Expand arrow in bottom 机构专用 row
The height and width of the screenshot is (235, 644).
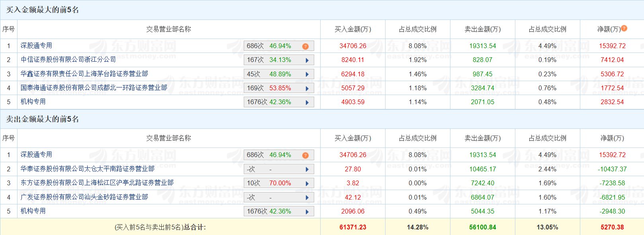pyautogui.click(x=307, y=212)
